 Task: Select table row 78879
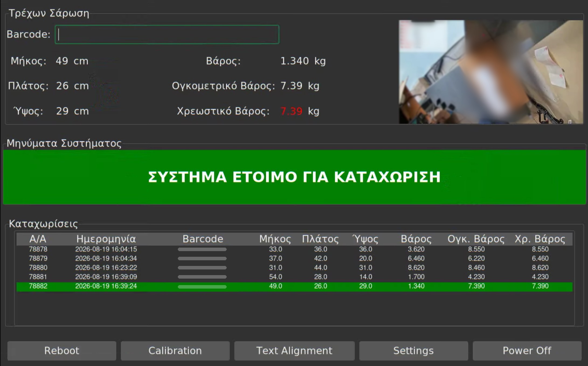tap(294, 258)
